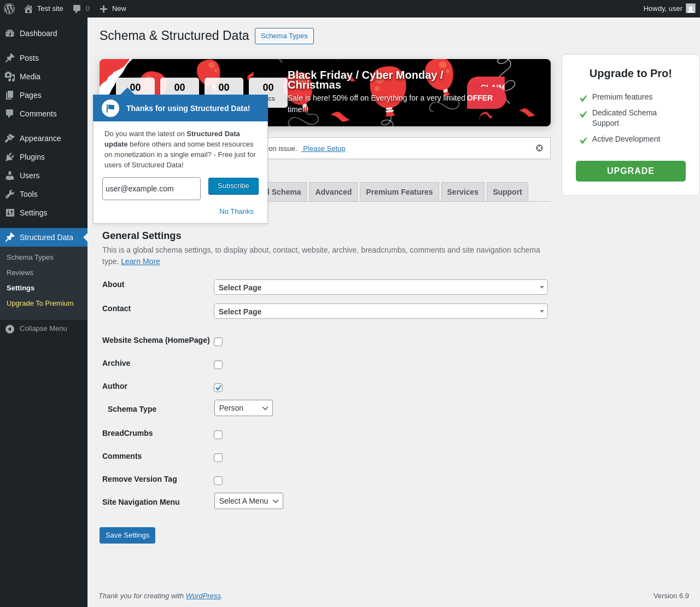The width and height of the screenshot is (700, 607).
Task: Click the Subscribe button
Action: coord(234,186)
